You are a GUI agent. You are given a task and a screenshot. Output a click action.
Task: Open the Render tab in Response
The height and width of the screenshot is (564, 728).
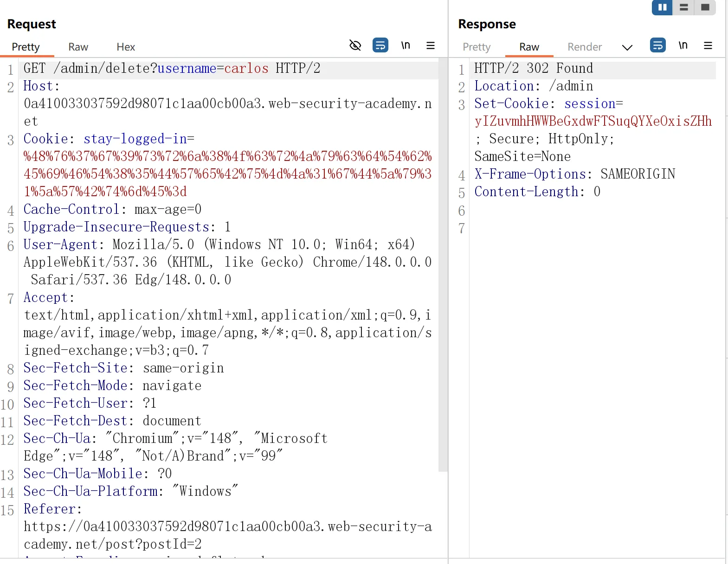[585, 47]
